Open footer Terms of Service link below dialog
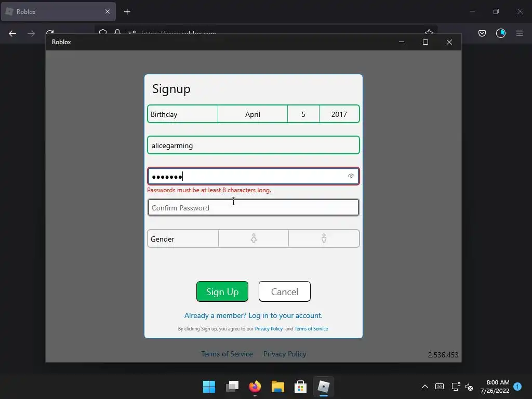 [x=227, y=354]
